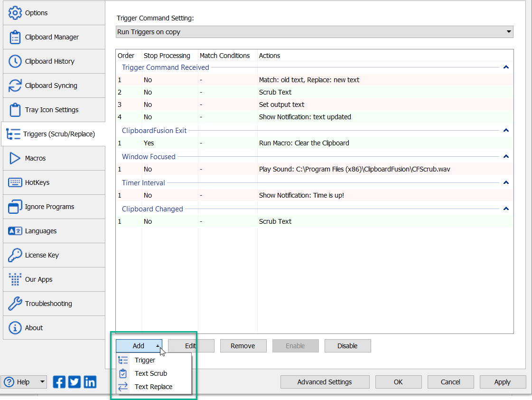Open the LinkedIn page icon
Viewport: 532px width, 400px height.
point(90,382)
